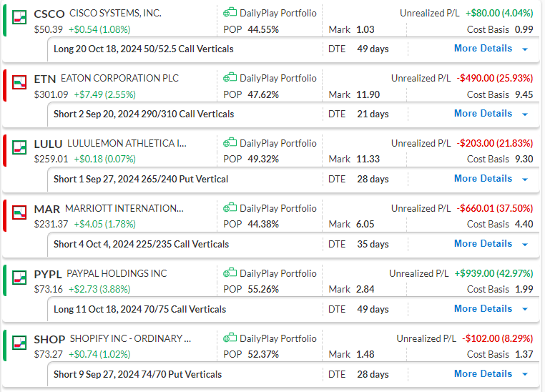The width and height of the screenshot is (545, 392).
Task: Open More Details for CSCO call verticals
Action: click(x=483, y=49)
